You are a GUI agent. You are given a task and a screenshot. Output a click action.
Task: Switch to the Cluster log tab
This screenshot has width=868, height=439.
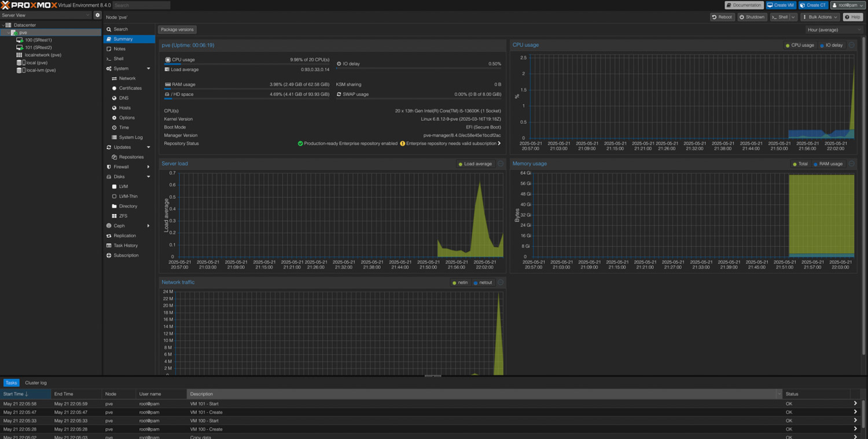click(x=36, y=383)
